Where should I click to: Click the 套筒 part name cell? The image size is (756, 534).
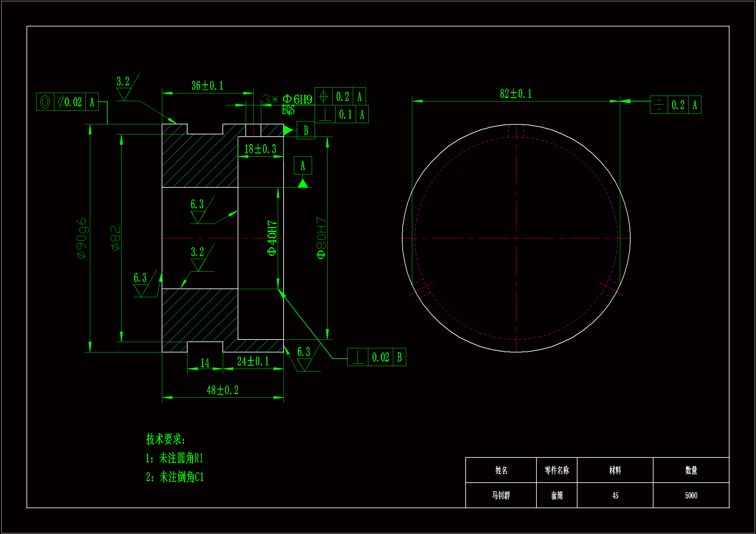click(556, 495)
